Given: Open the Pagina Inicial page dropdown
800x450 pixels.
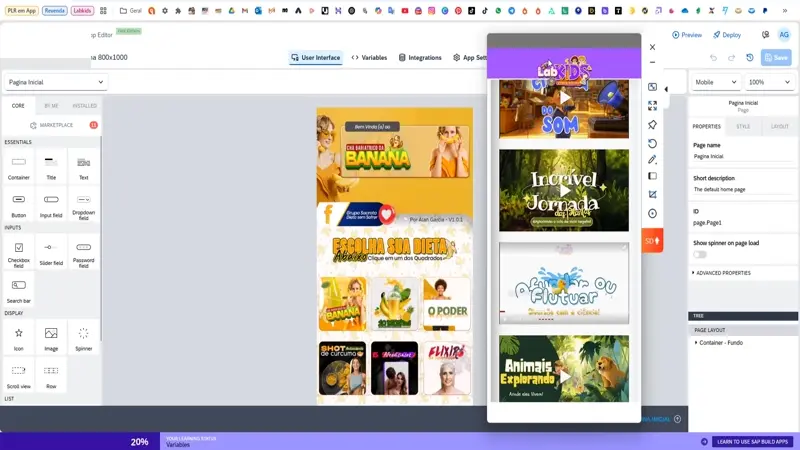Looking at the screenshot, I should point(56,82).
